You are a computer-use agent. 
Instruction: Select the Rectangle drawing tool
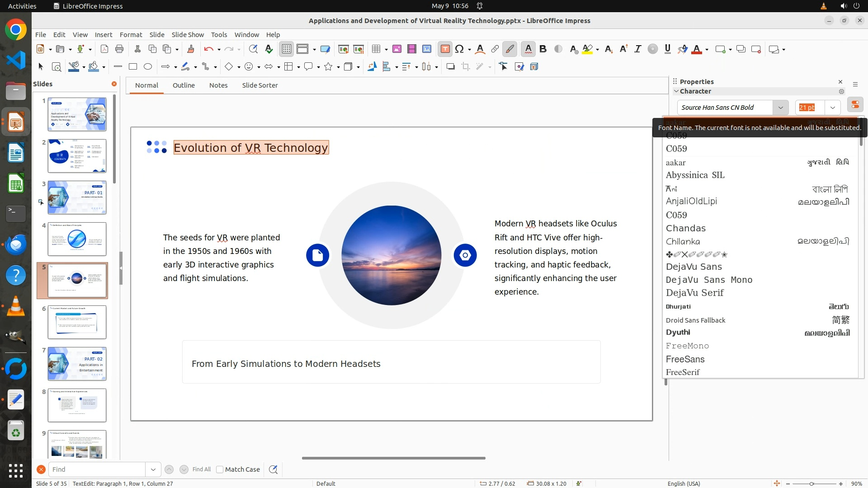[132, 67]
